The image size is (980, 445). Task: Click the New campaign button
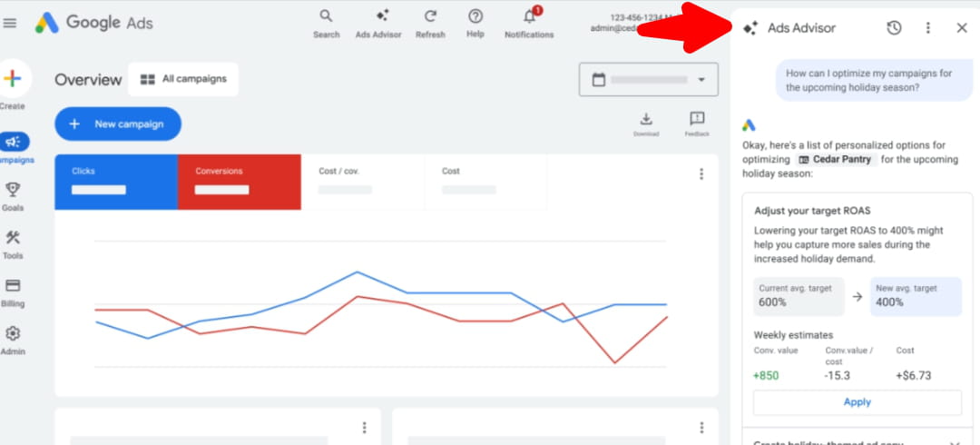click(x=118, y=124)
